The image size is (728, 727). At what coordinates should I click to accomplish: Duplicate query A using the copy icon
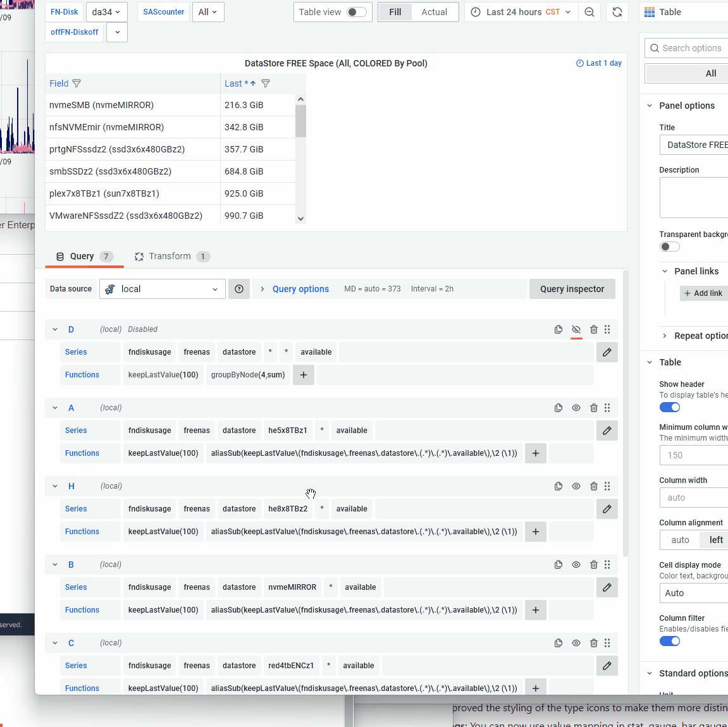[x=558, y=408]
